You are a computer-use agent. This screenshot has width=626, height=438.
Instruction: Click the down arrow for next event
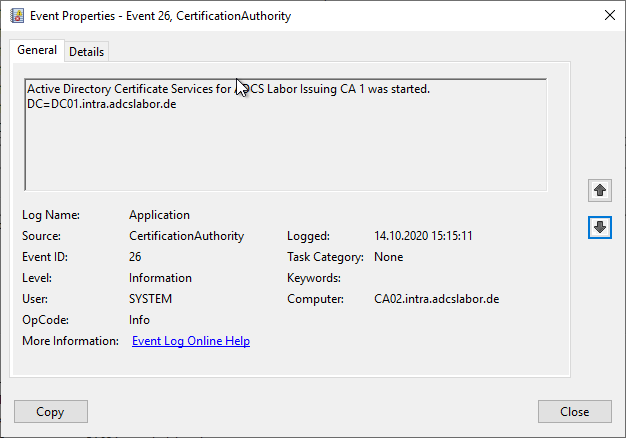coord(600,227)
